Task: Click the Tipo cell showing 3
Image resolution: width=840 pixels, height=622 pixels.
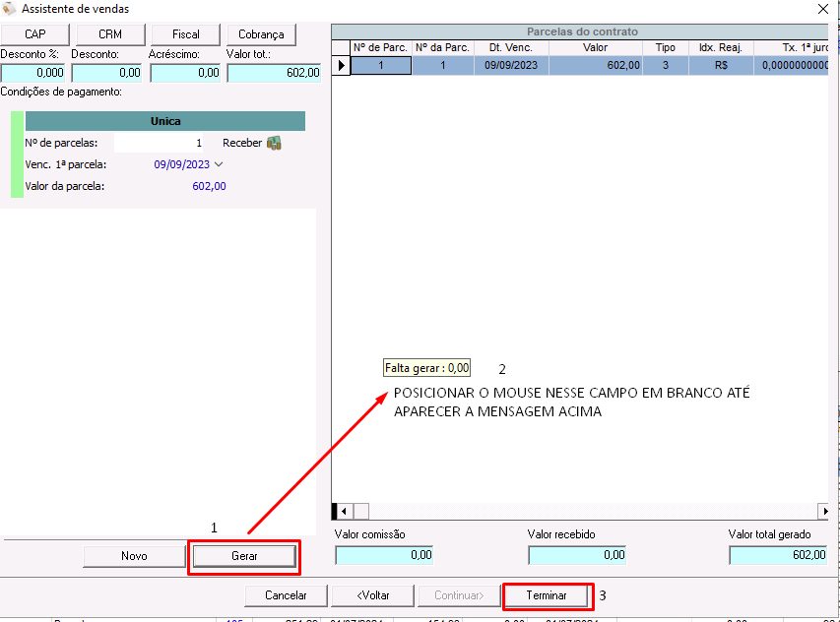Action: (x=666, y=65)
